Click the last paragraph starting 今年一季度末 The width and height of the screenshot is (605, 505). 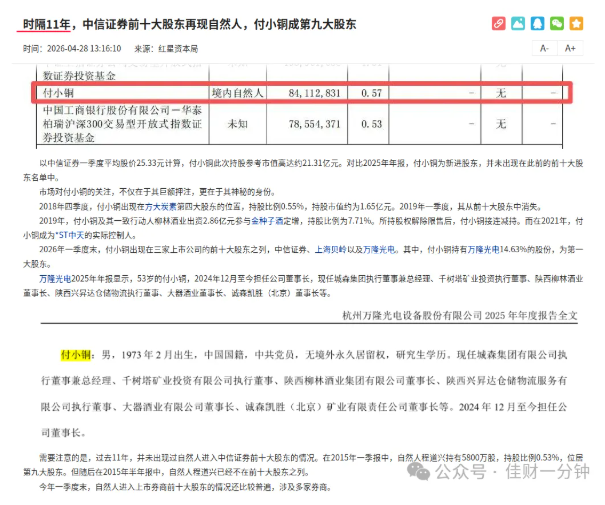(x=186, y=487)
